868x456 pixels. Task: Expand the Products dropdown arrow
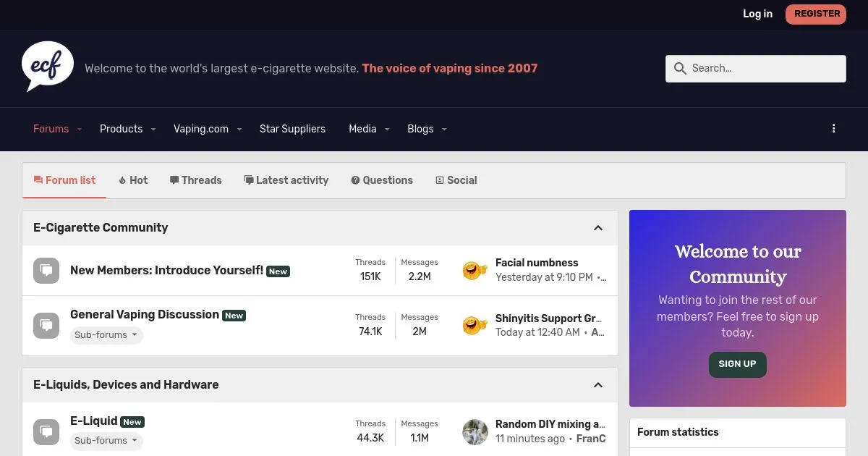click(x=153, y=130)
